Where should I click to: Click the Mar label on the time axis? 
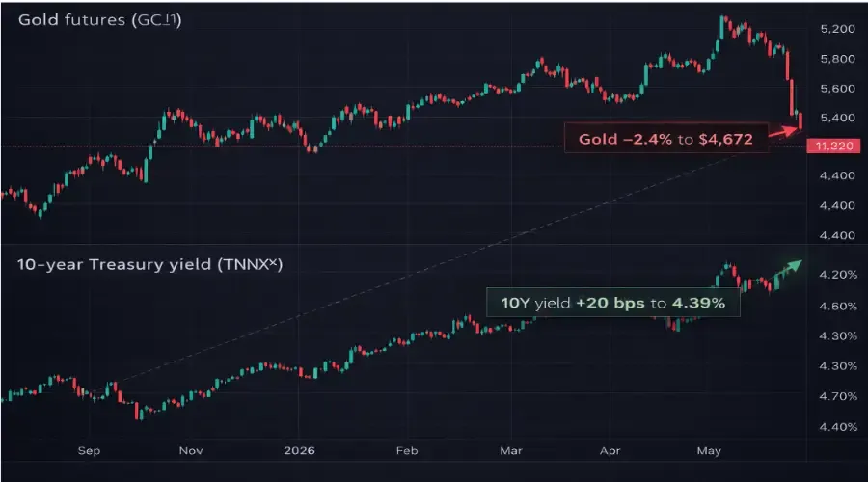pos(511,450)
